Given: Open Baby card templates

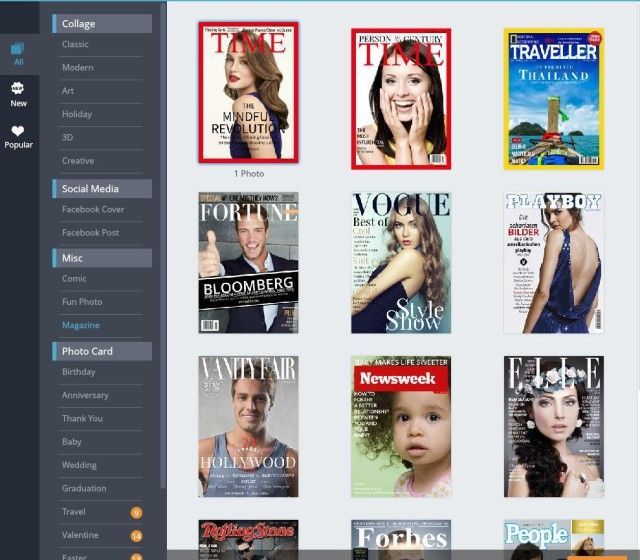Looking at the screenshot, I should point(71,441).
